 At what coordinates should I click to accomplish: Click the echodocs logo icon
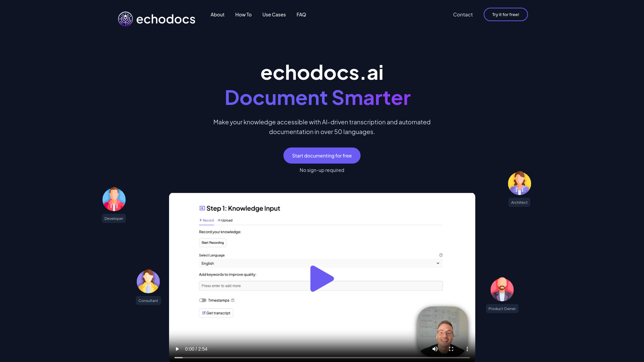tap(125, 18)
